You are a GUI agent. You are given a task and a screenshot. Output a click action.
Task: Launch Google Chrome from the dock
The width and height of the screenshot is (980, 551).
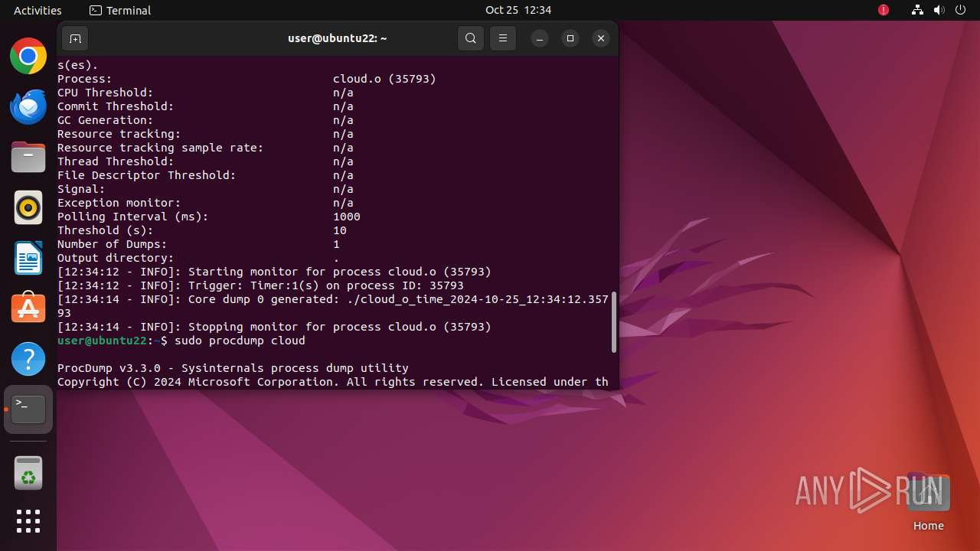pyautogui.click(x=28, y=56)
